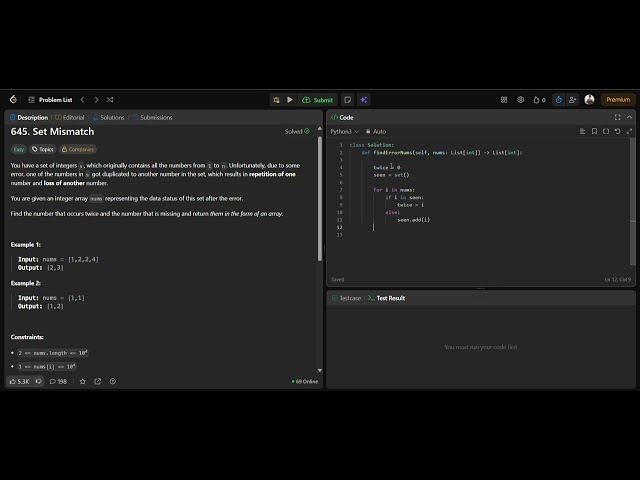Viewport: 640px width, 480px height.
Task: Open the notes icon next to Submit
Action: (x=347, y=100)
